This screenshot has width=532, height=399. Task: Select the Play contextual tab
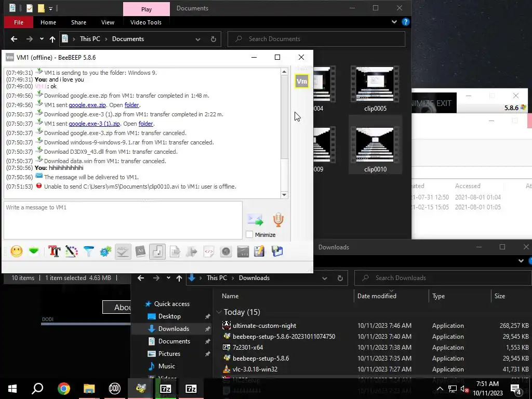pyautogui.click(x=147, y=9)
